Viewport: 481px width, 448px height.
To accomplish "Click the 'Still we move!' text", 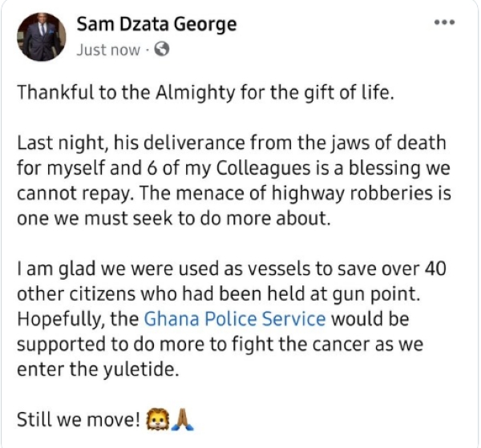I will coord(79,419).
